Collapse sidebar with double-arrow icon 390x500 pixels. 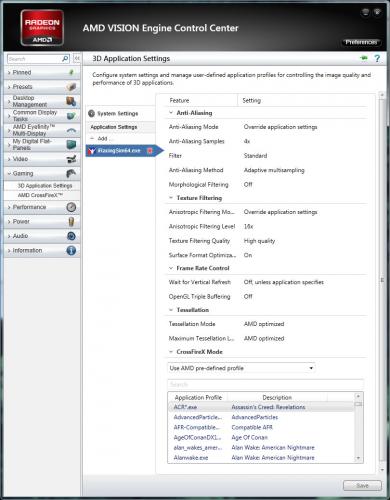click(x=77, y=59)
